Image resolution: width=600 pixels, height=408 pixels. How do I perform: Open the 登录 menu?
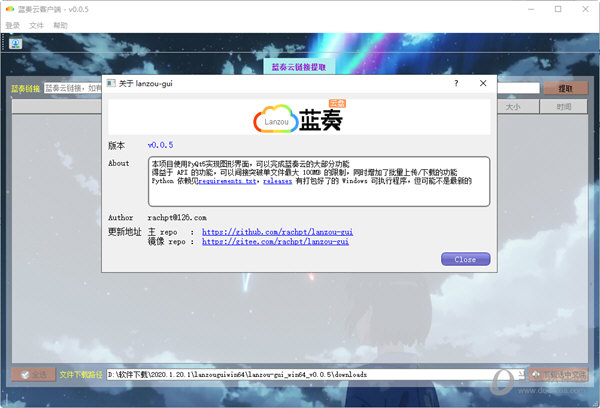[13, 26]
